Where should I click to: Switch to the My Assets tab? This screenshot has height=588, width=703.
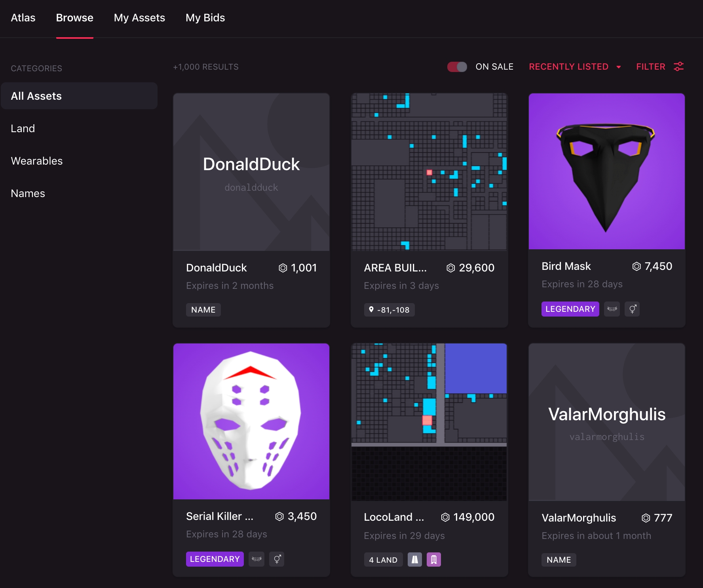coord(139,18)
